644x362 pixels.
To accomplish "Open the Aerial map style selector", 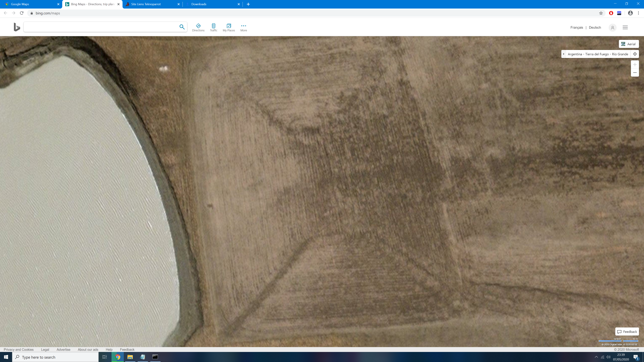I will point(629,44).
